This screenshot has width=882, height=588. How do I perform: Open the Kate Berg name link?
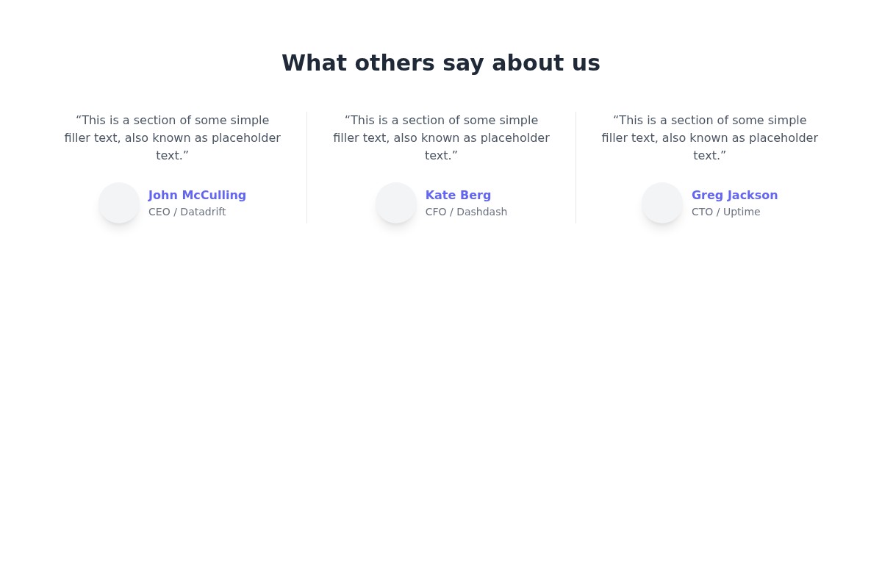coord(458,196)
